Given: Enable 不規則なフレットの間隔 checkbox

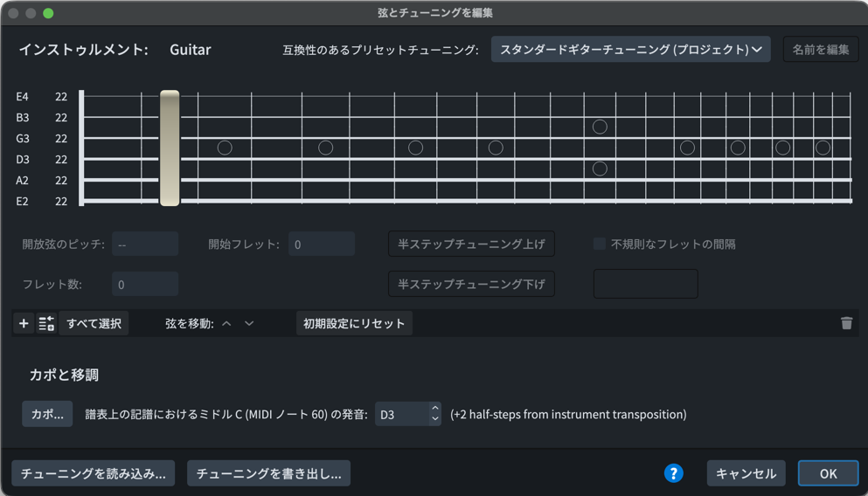Looking at the screenshot, I should 600,245.
